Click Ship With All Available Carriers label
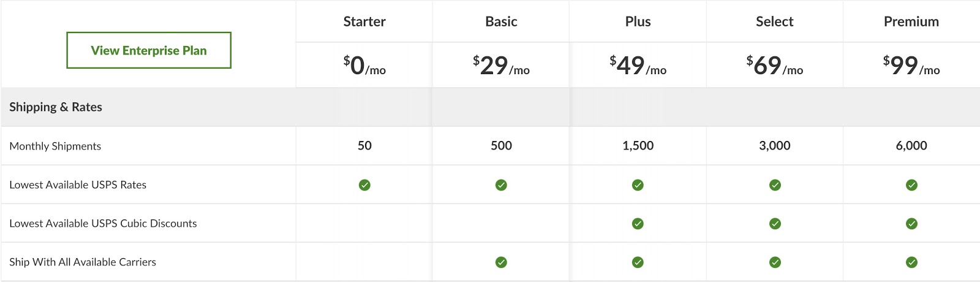This screenshot has width=980, height=282. [83, 262]
